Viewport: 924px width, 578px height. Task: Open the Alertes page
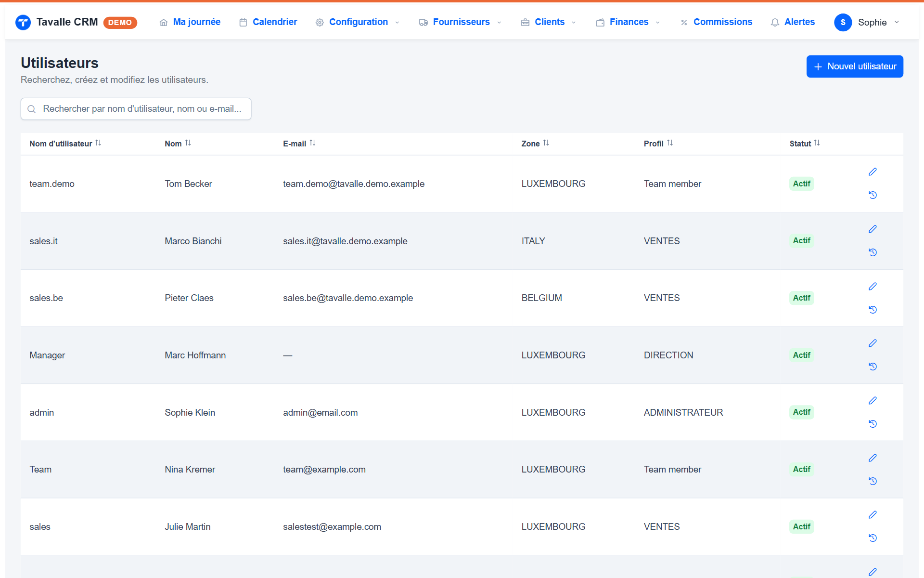(x=793, y=22)
